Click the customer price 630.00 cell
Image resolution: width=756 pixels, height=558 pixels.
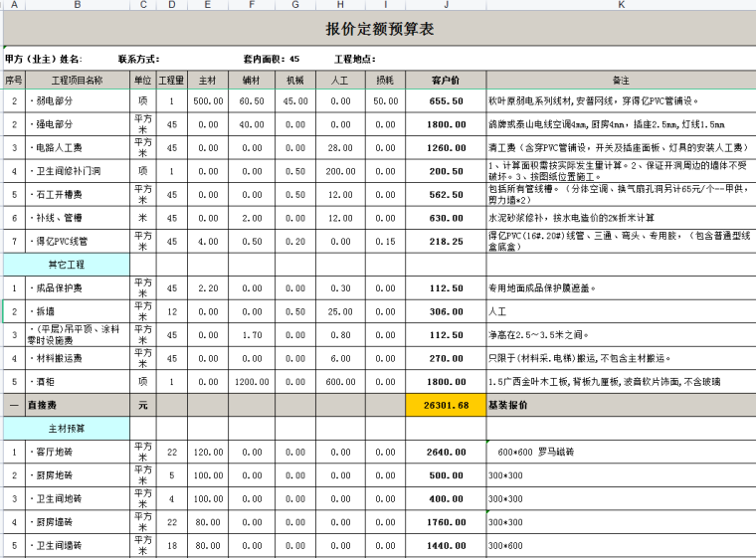point(446,218)
